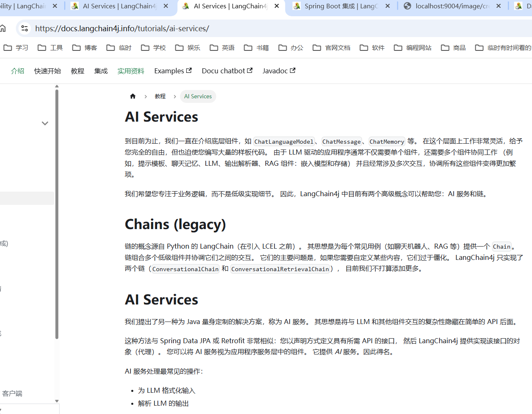Click the external link icon next to Docu chatbot
Image resolution: width=532 pixels, height=414 pixels.
[x=250, y=70]
